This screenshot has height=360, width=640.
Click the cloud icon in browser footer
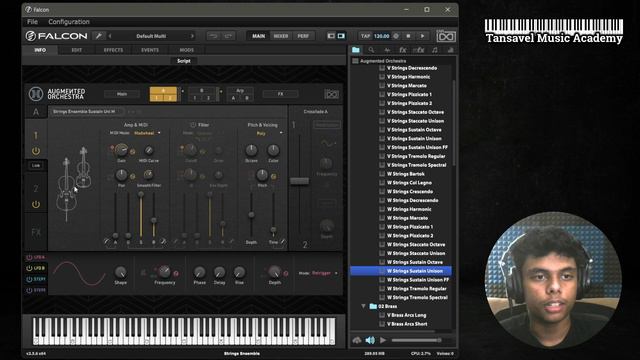[x=357, y=340]
